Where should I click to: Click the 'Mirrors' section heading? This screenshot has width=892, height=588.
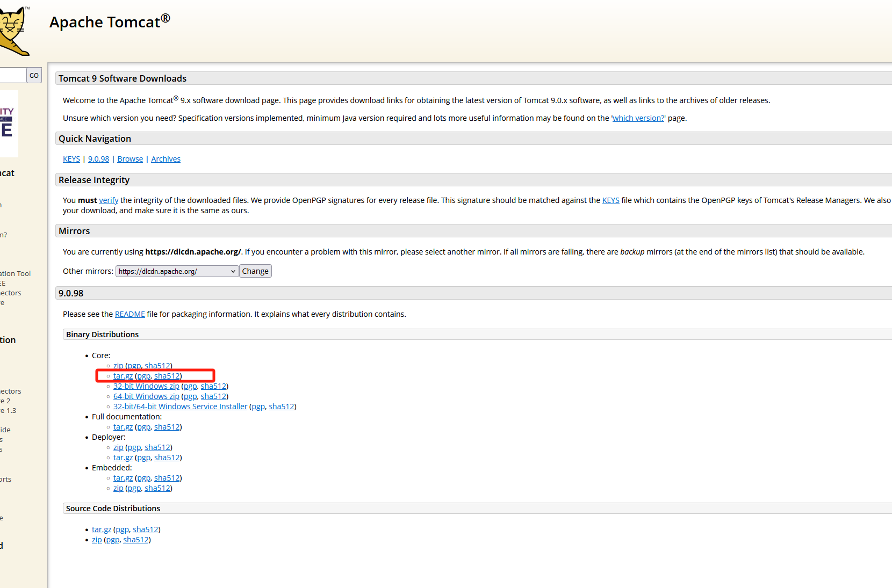[74, 231]
